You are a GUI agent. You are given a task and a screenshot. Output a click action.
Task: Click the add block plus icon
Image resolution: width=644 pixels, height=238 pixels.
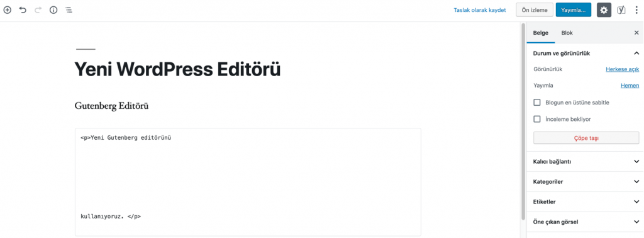[7, 10]
